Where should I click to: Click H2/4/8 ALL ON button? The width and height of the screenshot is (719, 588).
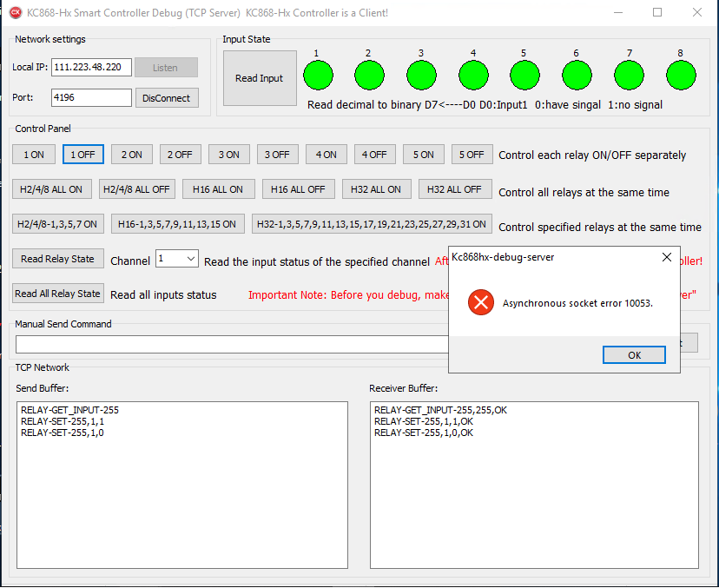pyautogui.click(x=52, y=189)
